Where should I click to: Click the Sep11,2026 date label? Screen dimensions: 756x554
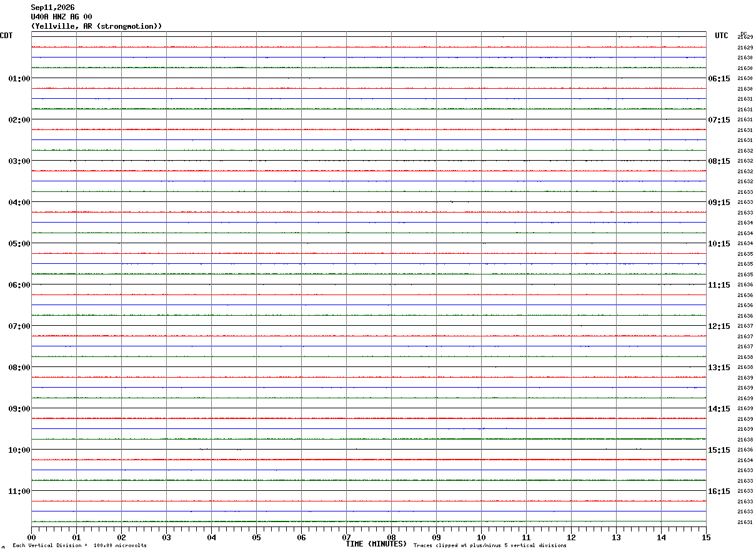pos(52,8)
